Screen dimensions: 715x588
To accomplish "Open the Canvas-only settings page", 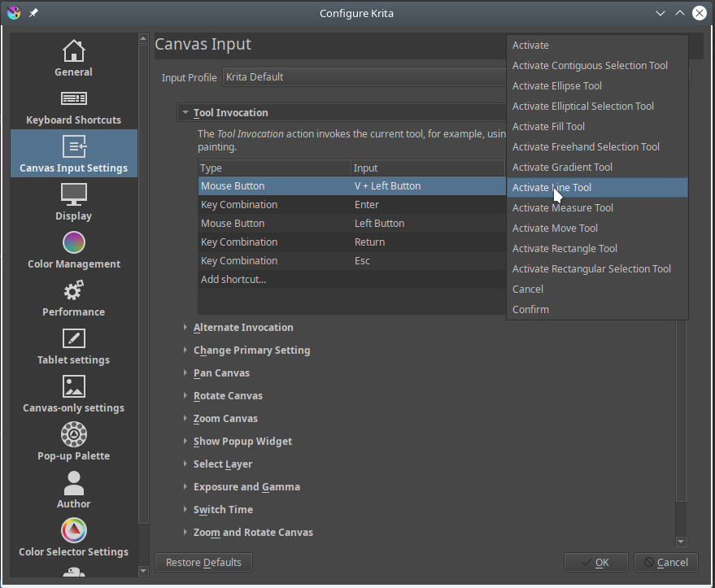I will tap(73, 394).
